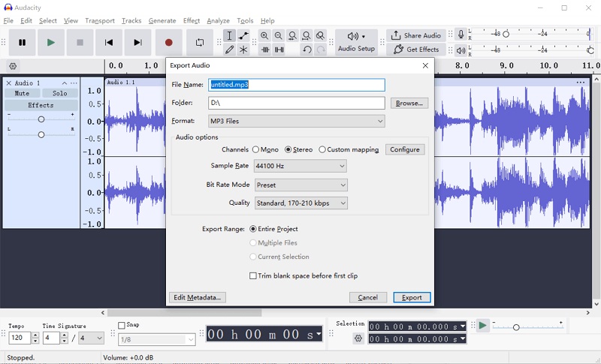Click the Redo arrow icon

(x=321, y=50)
